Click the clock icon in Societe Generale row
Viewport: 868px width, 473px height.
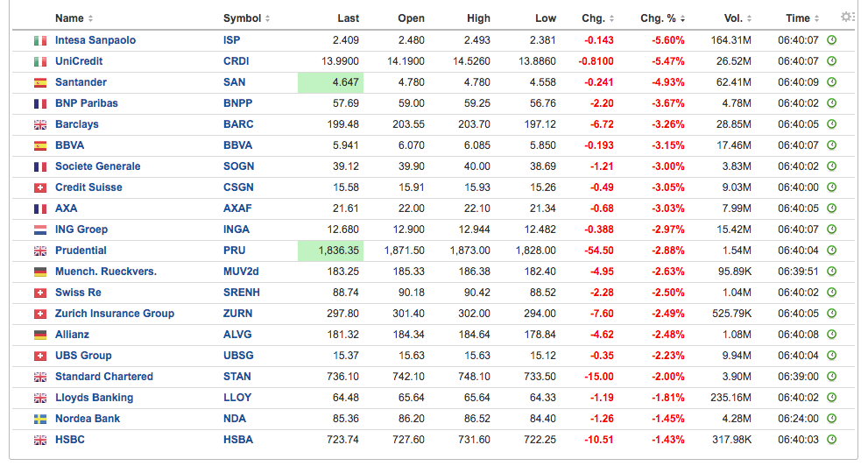pos(831,166)
